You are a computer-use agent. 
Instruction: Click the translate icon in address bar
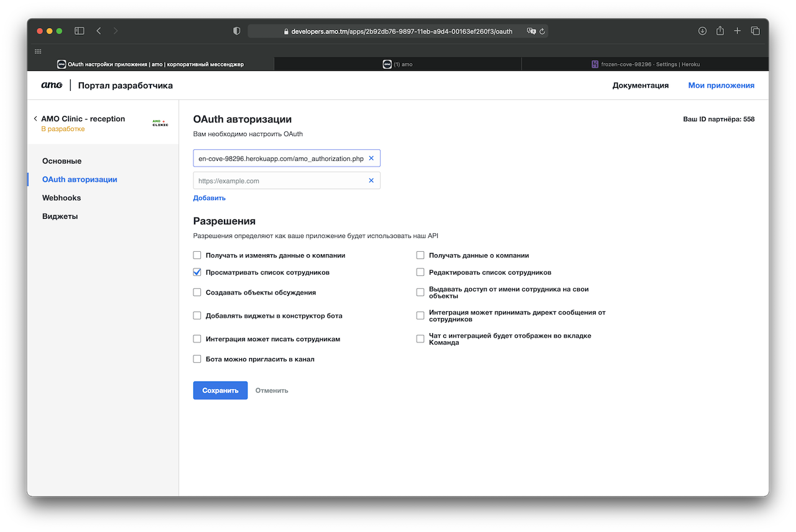point(531,31)
